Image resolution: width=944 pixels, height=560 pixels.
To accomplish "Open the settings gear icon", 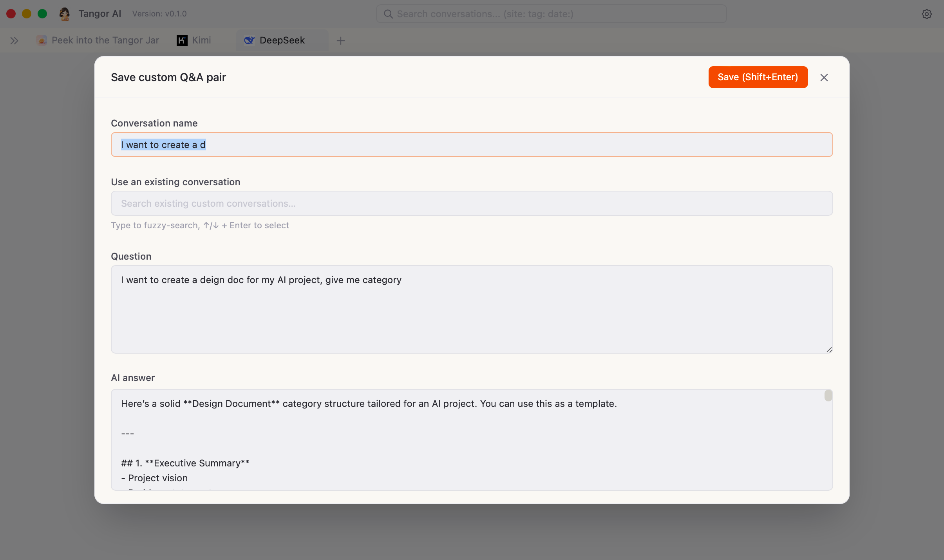I will tap(926, 14).
